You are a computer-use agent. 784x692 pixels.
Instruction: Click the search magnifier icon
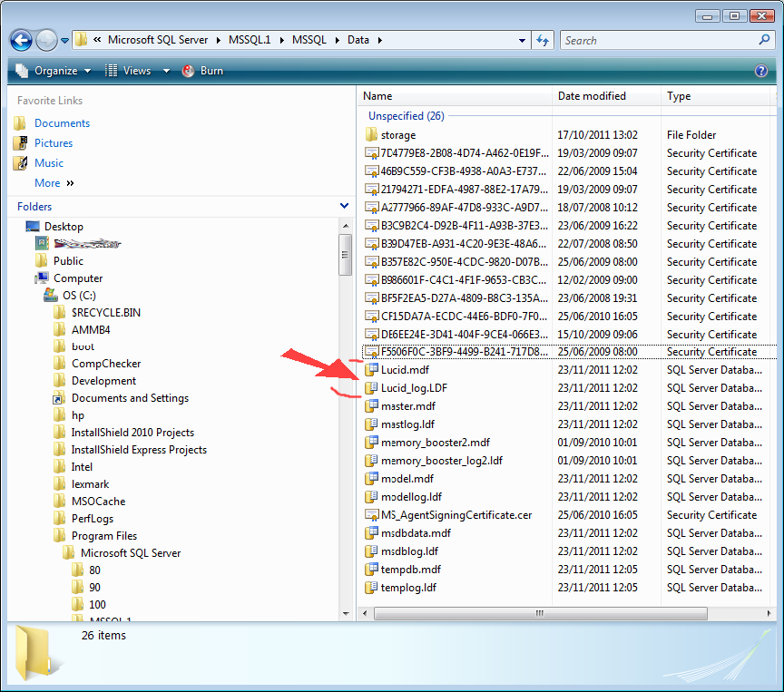pyautogui.click(x=764, y=40)
